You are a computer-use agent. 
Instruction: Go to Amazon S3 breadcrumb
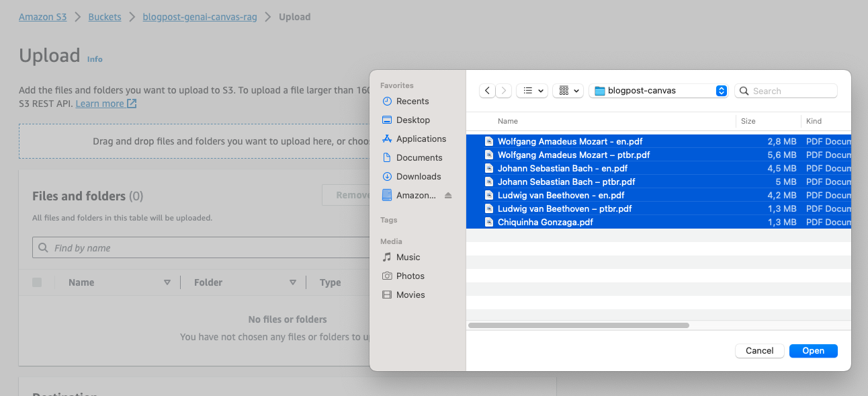click(43, 17)
